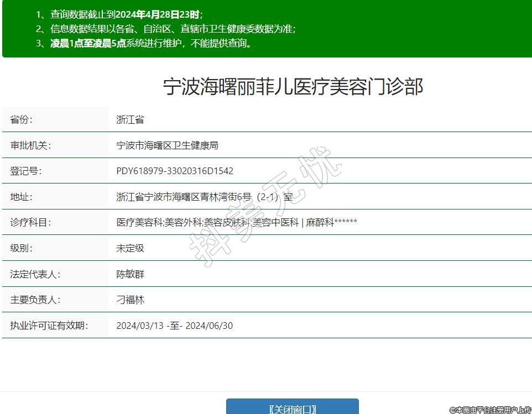Click the province value 浙江省

[130, 119]
